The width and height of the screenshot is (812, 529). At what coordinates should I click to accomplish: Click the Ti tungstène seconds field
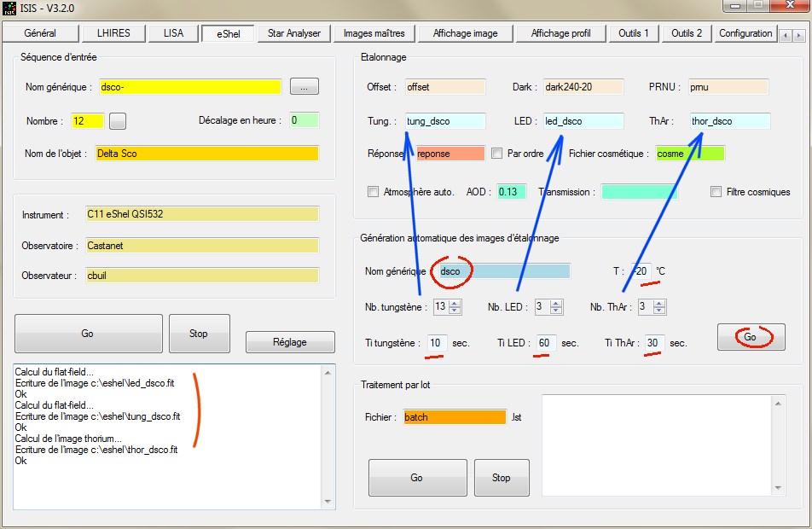coord(437,343)
